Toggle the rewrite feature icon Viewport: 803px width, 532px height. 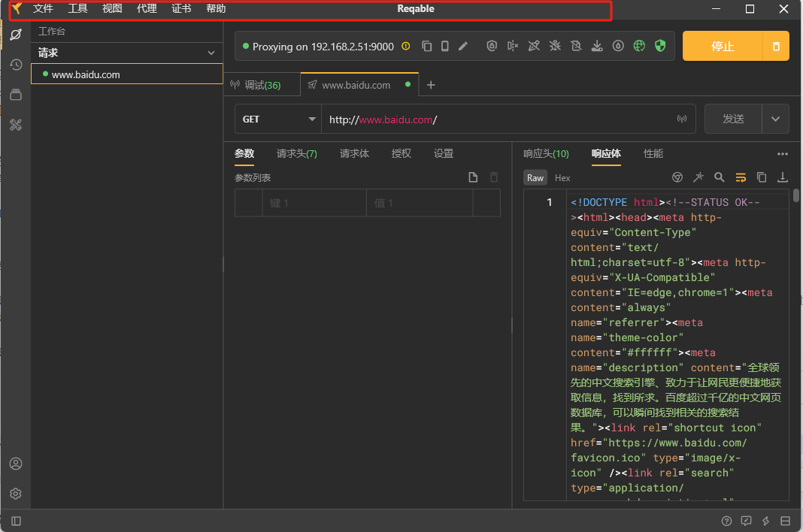(x=534, y=46)
